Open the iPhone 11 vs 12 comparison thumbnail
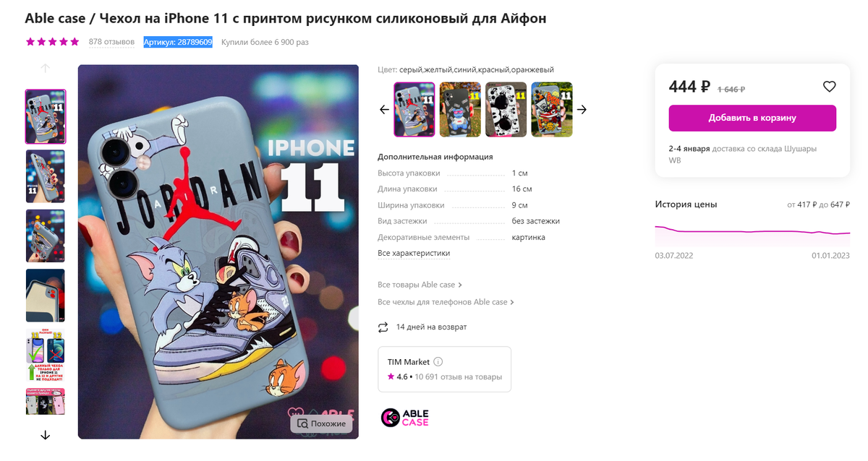The width and height of the screenshot is (868, 461). tap(46, 355)
